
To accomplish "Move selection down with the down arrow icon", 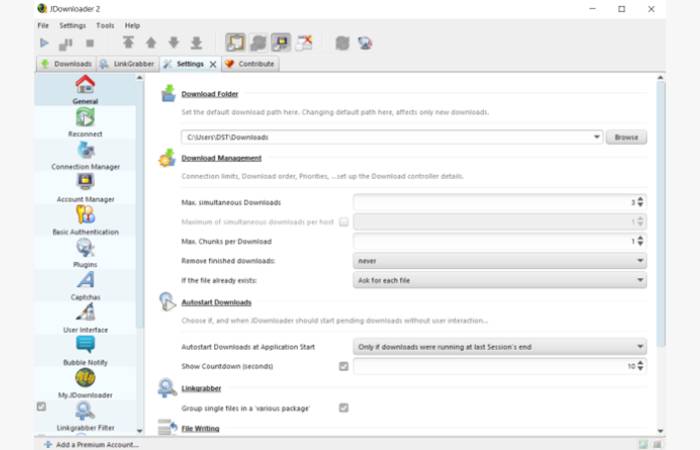I will click(174, 43).
